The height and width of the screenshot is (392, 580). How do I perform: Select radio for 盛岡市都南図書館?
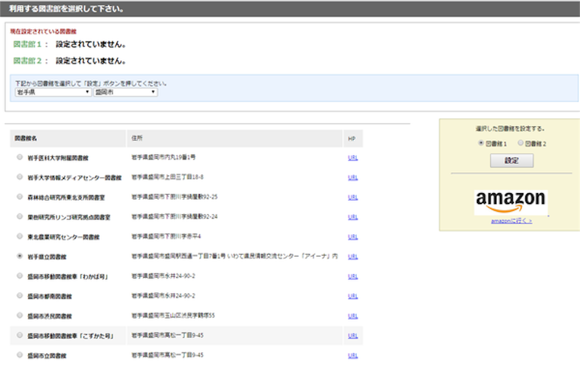click(x=20, y=296)
